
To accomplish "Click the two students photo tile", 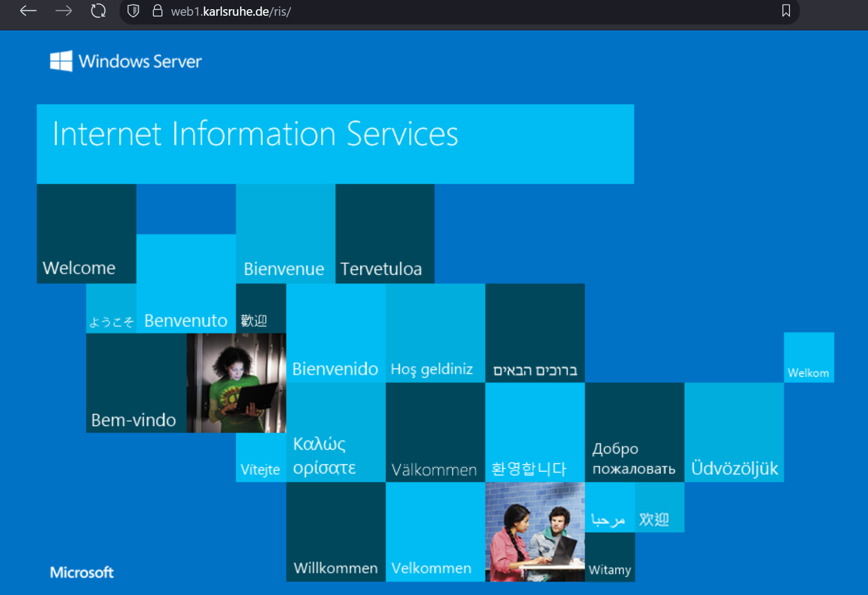I will (535, 532).
